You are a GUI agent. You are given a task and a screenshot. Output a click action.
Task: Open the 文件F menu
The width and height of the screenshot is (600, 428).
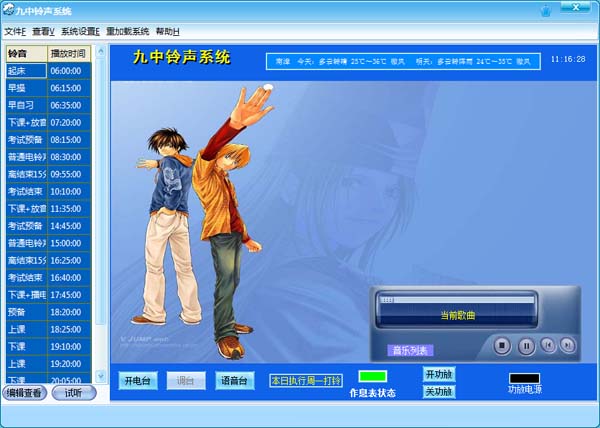pos(15,32)
